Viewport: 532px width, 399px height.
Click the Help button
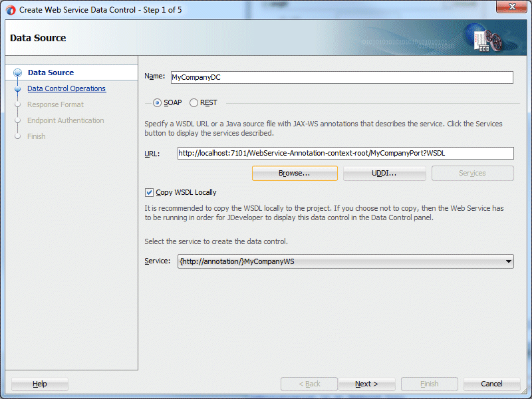(40, 384)
